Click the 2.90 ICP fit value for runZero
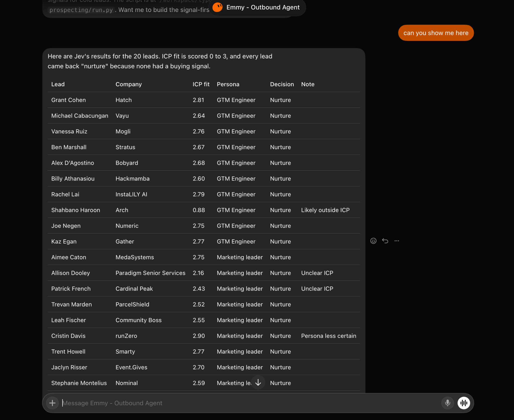The height and width of the screenshot is (420, 514). [x=199, y=336]
